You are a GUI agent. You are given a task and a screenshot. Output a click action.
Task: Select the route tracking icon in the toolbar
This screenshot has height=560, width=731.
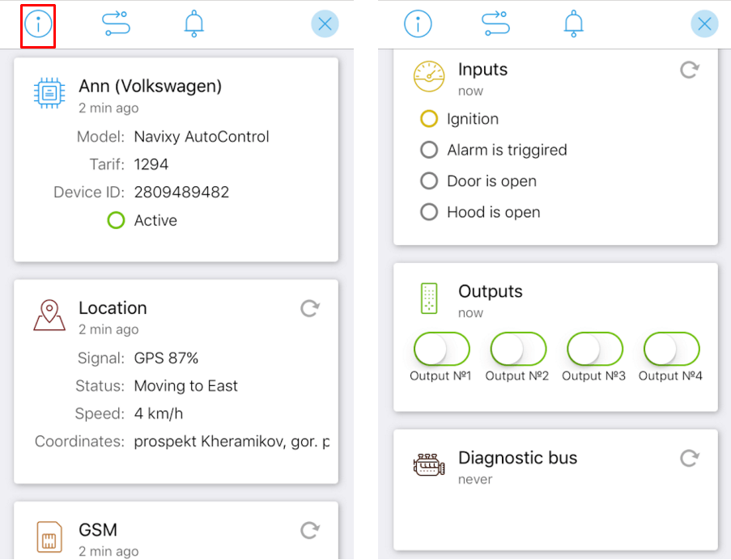coord(115,23)
